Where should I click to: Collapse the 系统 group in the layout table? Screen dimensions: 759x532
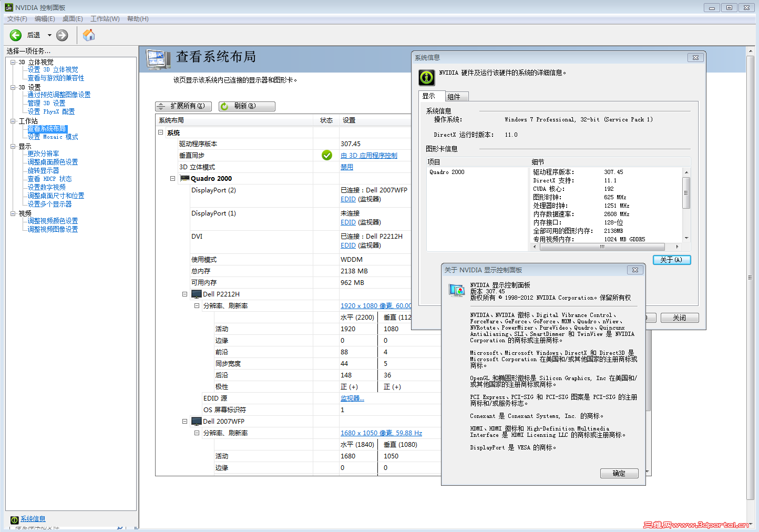click(x=161, y=132)
